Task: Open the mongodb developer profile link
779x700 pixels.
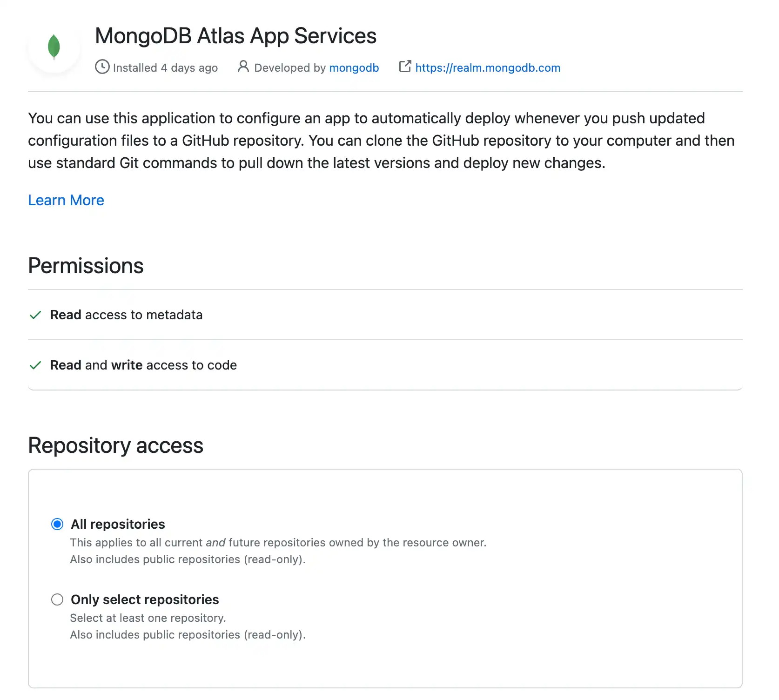Action: tap(354, 67)
